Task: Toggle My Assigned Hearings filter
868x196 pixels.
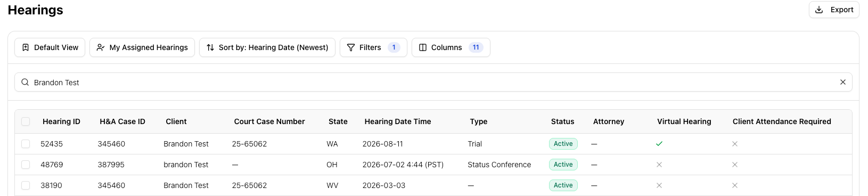Action: (142, 47)
